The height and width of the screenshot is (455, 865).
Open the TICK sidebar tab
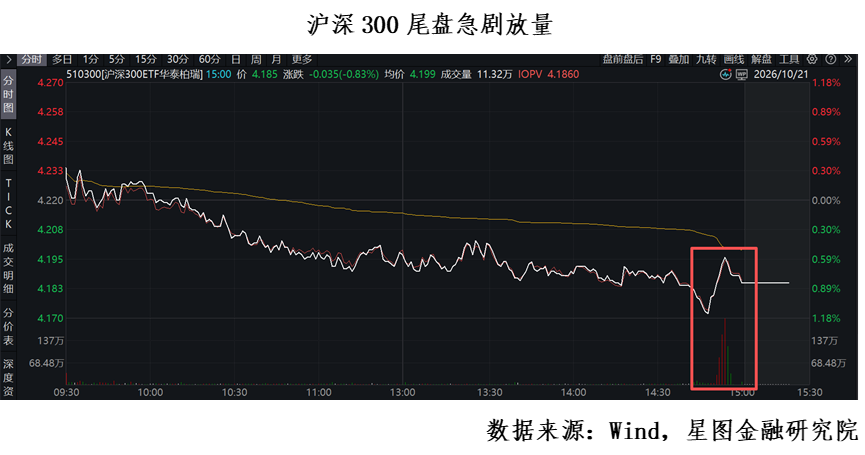click(8, 204)
